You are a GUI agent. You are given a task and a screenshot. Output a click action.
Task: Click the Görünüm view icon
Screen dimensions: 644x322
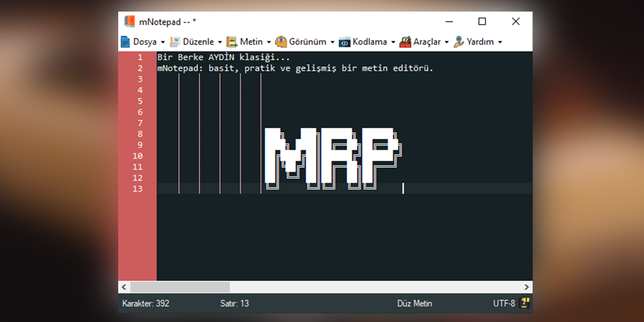pyautogui.click(x=280, y=42)
